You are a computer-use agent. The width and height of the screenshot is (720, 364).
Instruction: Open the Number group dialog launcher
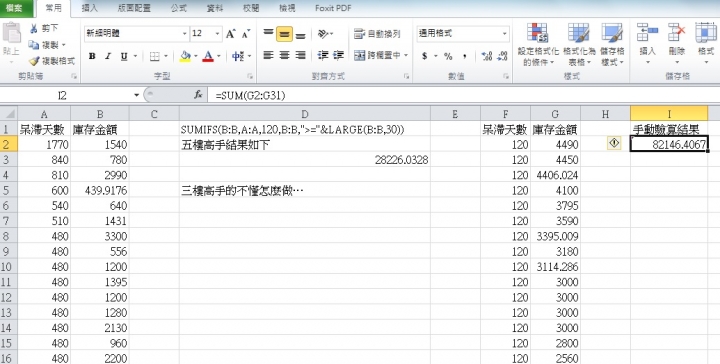(x=506, y=76)
